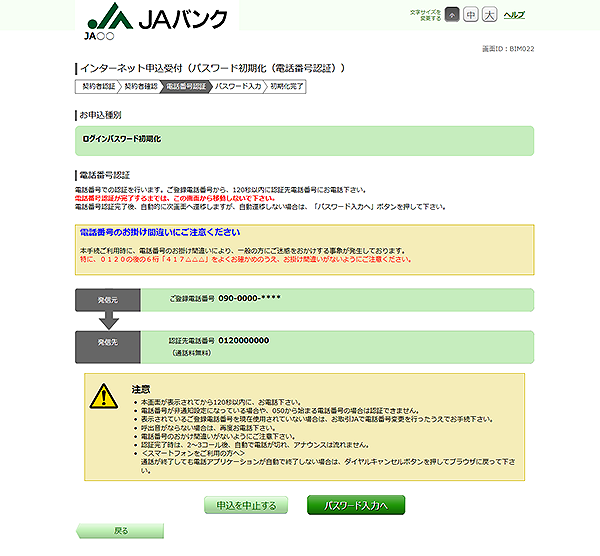Viewport: 600px width, 556px height.
Task: Click the verification number 0120000000
Action: pyautogui.click(x=244, y=341)
